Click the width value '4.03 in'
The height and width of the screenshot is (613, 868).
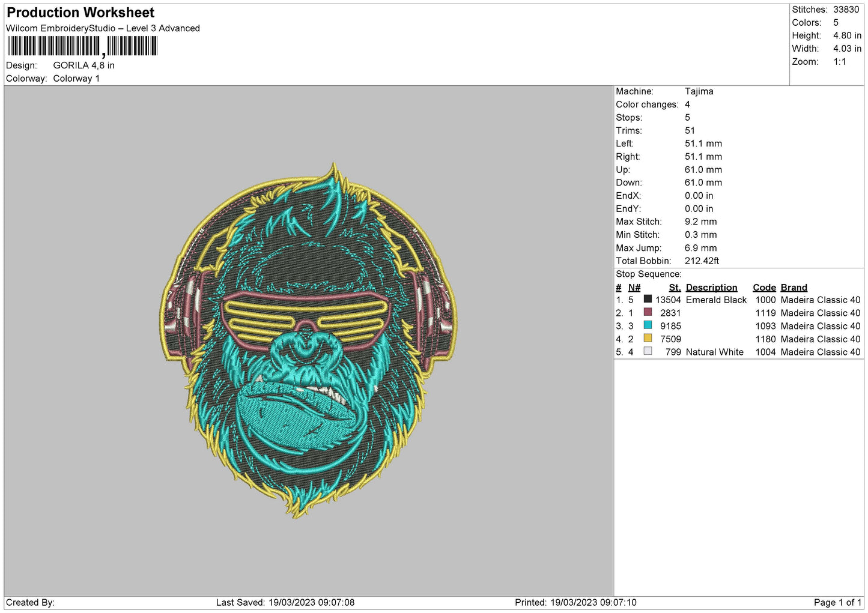(847, 49)
